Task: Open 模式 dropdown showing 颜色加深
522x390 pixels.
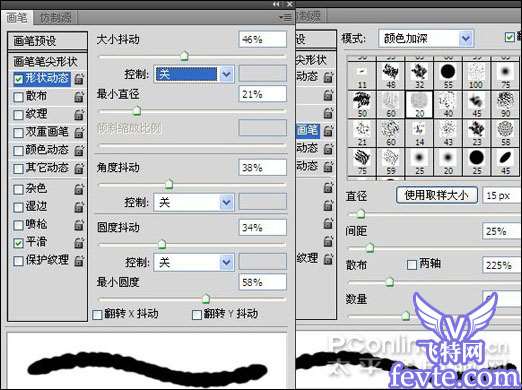Action: [x=426, y=39]
